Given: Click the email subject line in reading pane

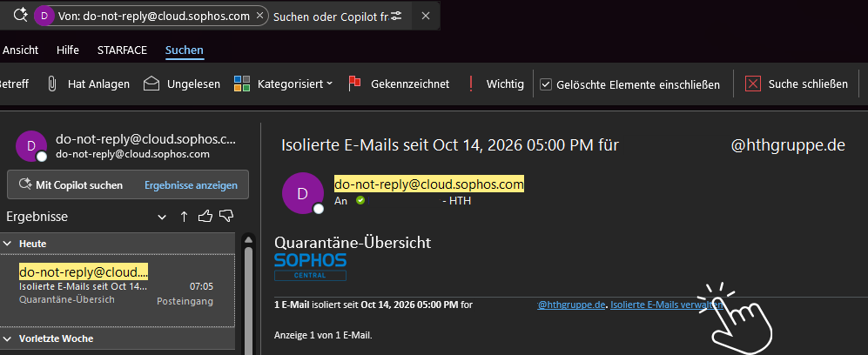Looking at the screenshot, I should [563, 145].
